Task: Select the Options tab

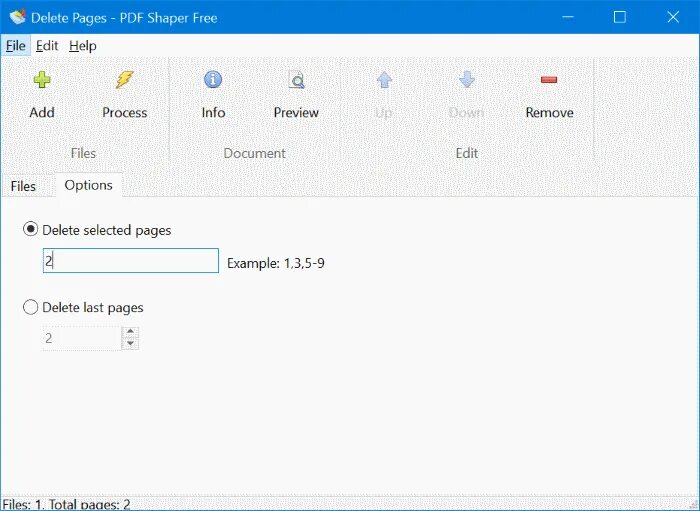Action: [x=88, y=185]
